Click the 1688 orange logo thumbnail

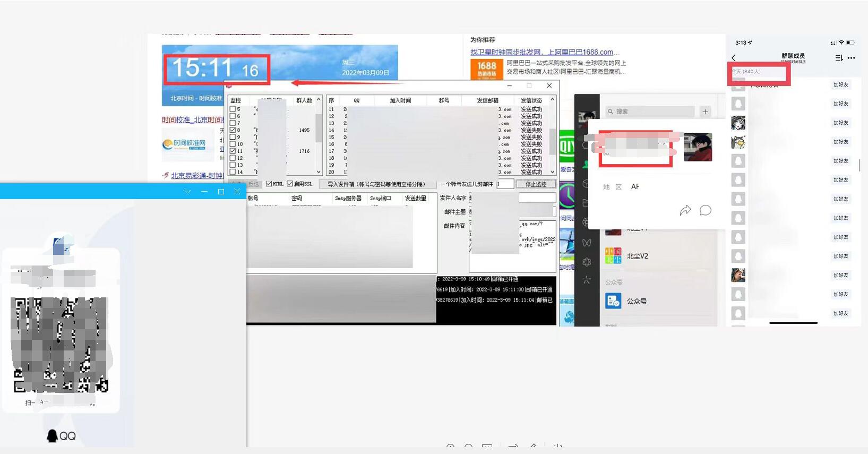tap(486, 68)
